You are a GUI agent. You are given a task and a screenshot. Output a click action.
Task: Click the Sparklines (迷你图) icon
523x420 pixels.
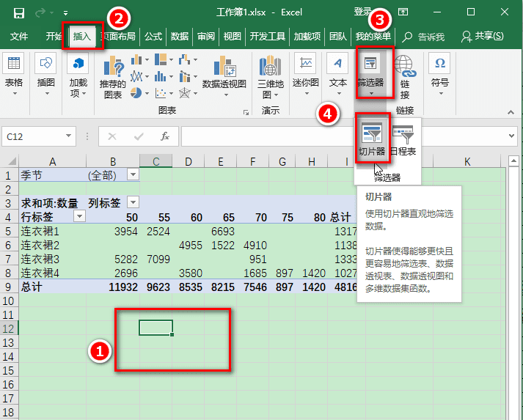[x=305, y=63]
